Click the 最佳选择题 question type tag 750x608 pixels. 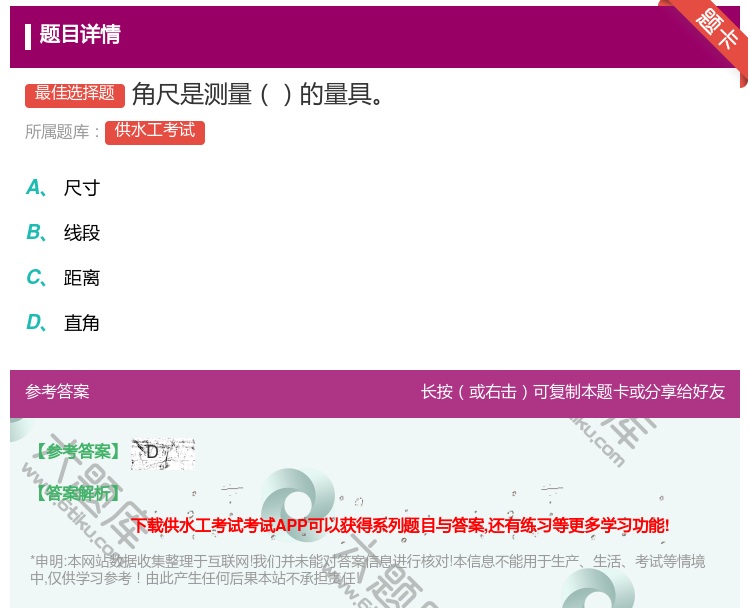coord(75,94)
